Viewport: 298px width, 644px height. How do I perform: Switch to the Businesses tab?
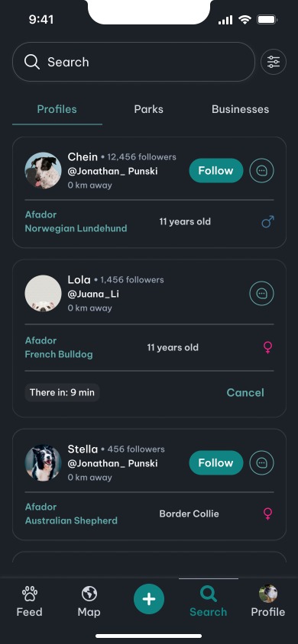241,109
